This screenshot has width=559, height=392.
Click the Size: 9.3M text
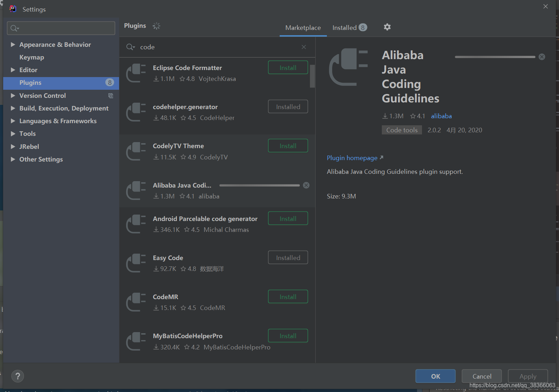[x=341, y=196]
